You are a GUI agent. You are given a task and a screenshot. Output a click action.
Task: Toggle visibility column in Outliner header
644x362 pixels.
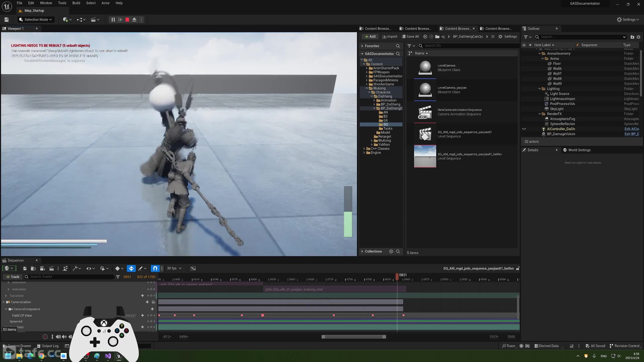click(x=524, y=45)
